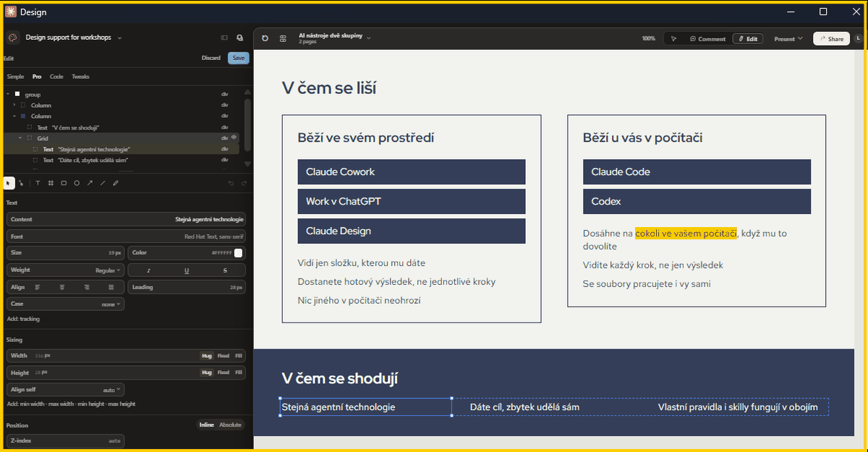Switch Position to Absolute
This screenshot has height=452, width=868.
coord(231,425)
